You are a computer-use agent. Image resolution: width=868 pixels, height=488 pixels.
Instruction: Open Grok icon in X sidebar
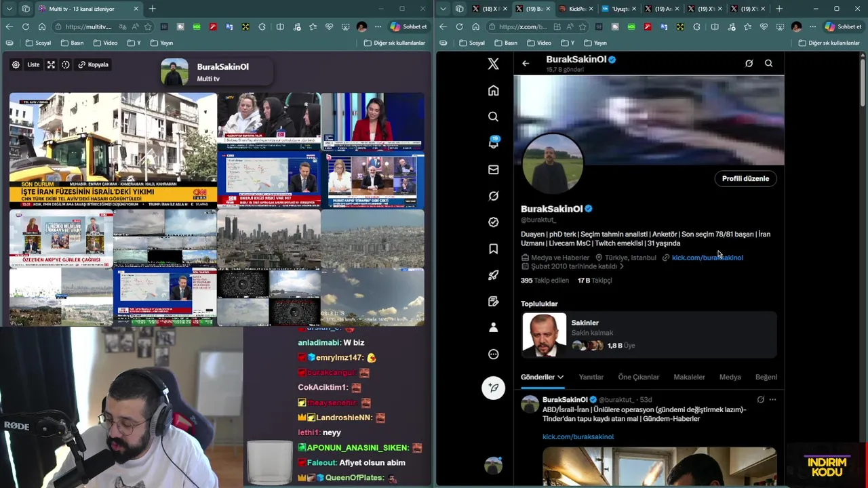[493, 196]
